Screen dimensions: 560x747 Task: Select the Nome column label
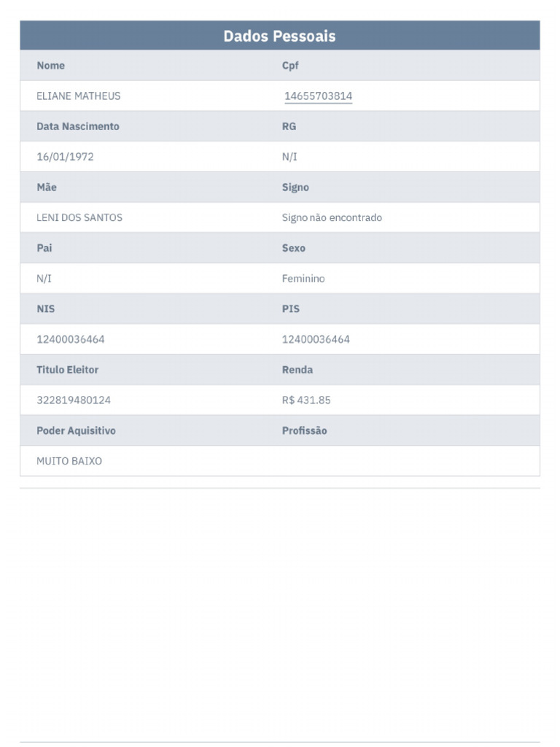click(x=51, y=66)
